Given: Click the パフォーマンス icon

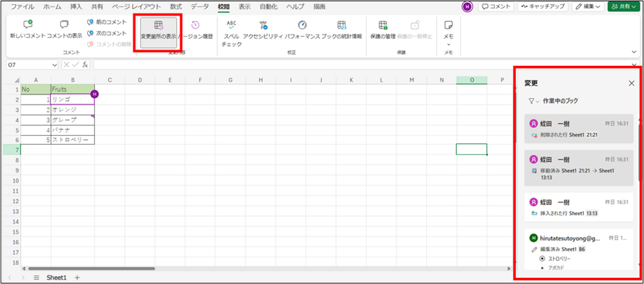Looking at the screenshot, I should pyautogui.click(x=302, y=30).
